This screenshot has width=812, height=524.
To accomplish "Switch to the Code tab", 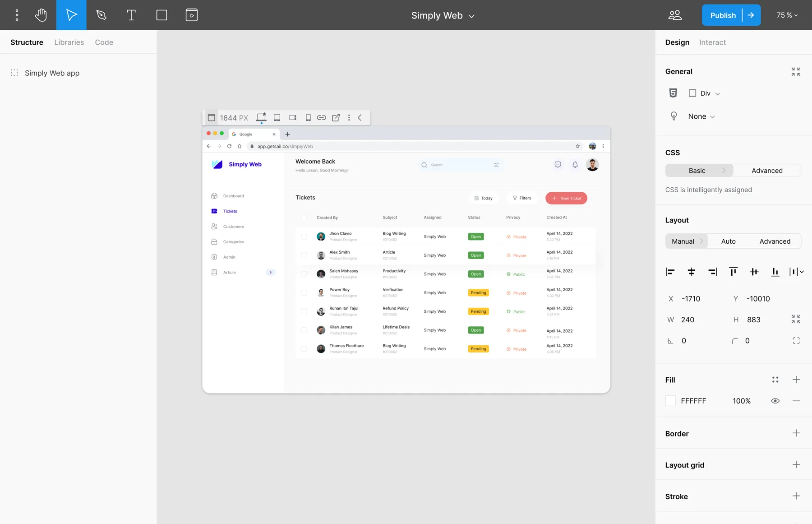I will pyautogui.click(x=104, y=42).
